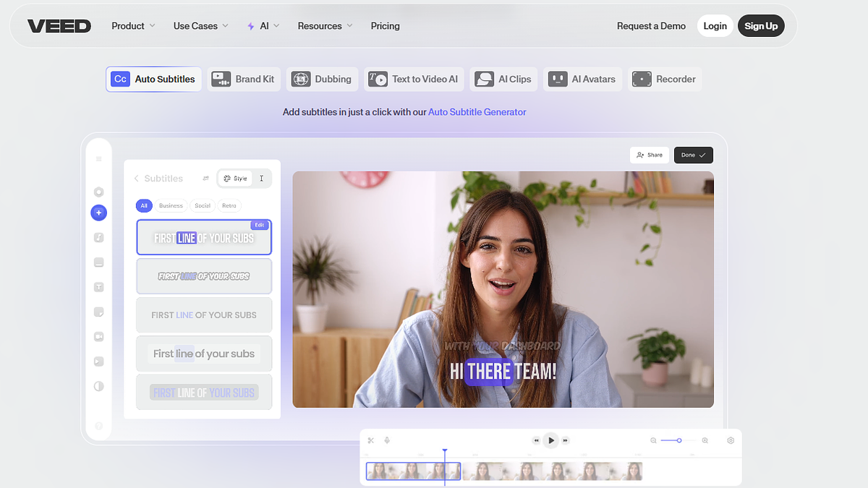Click the translate icon in the Subtitles panel
This screenshot has height=488, width=868.
point(205,178)
